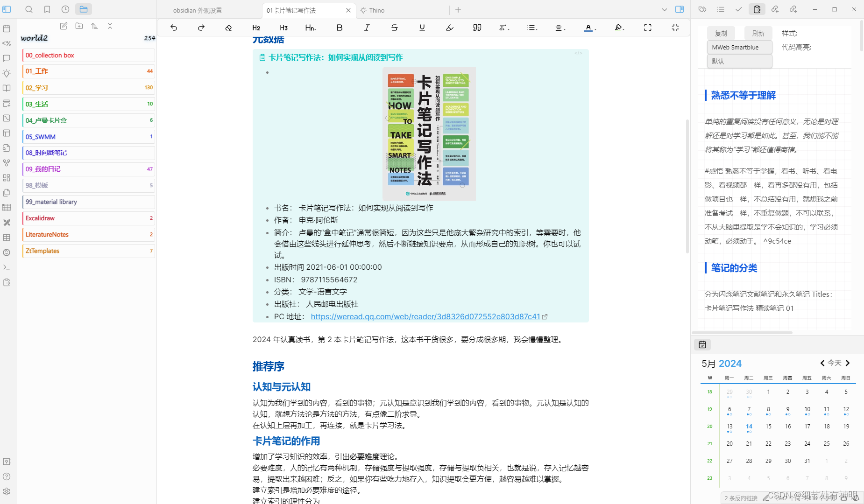The image size is (864, 504).
Task: Apply the highlighter pen tool
Action: (x=450, y=28)
